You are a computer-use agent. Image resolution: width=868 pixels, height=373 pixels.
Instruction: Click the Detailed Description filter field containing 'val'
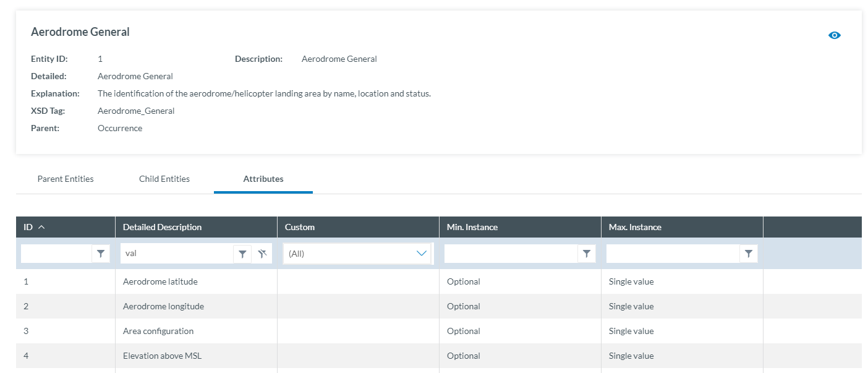click(177, 254)
